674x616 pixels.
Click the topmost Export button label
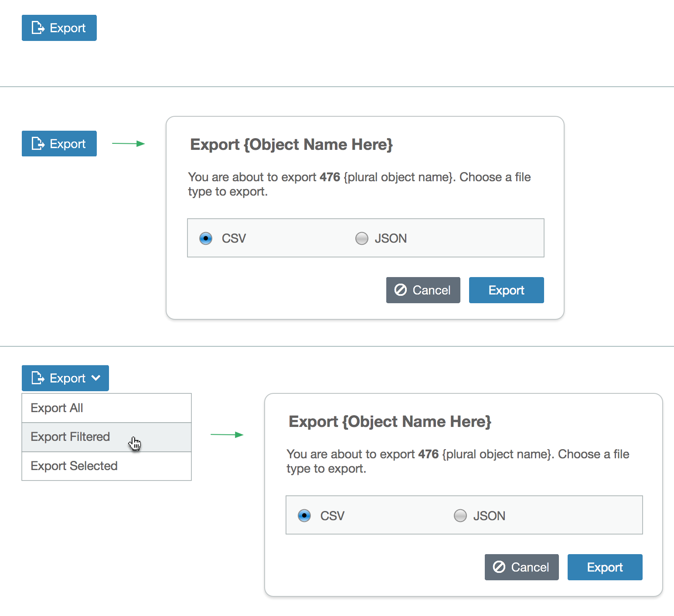(x=68, y=28)
